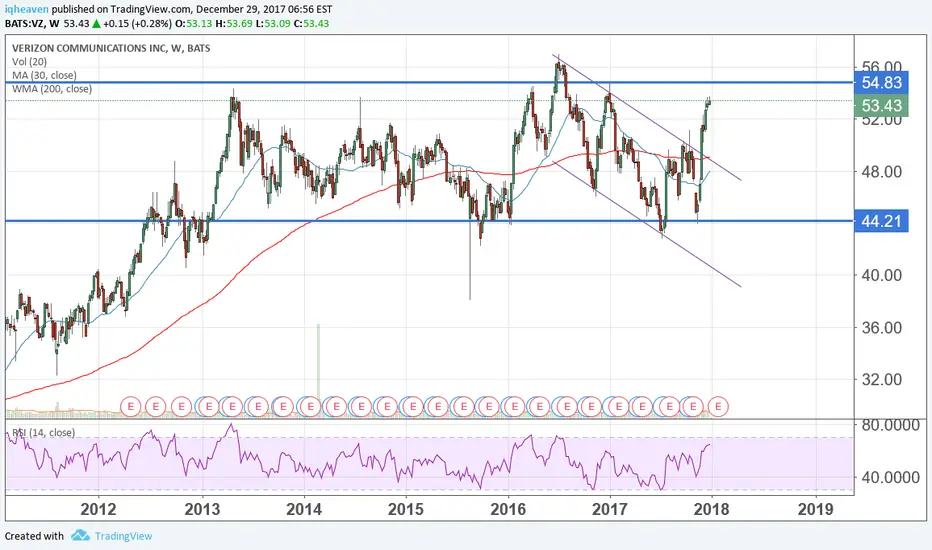932x550 pixels.
Task: Click the green 53.43 current price label
Action: pyautogui.click(x=881, y=106)
